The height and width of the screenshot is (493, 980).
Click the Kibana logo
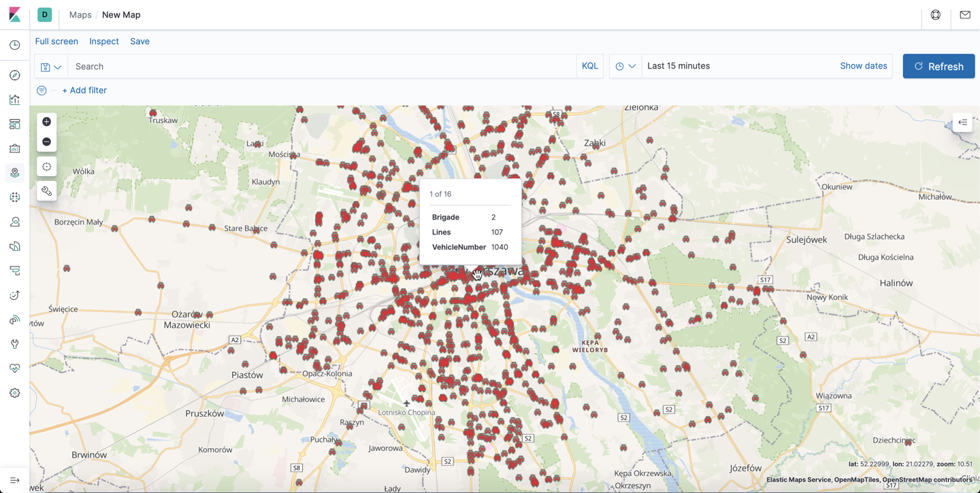[x=14, y=14]
